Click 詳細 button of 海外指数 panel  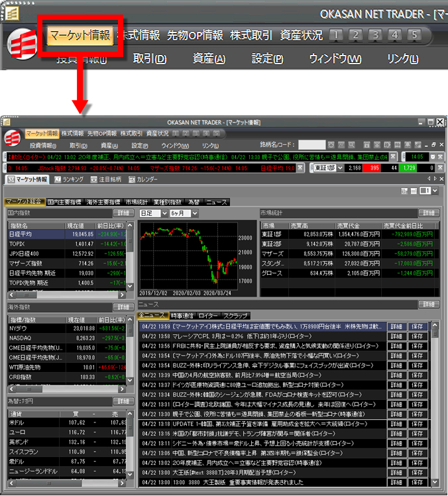[123, 307]
